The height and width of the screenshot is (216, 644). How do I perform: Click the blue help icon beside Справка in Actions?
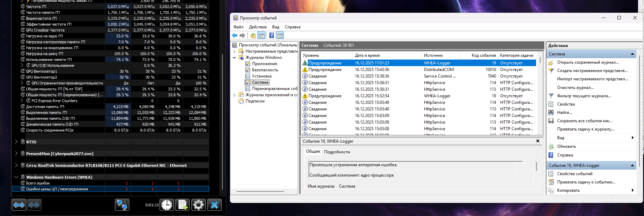click(551, 155)
